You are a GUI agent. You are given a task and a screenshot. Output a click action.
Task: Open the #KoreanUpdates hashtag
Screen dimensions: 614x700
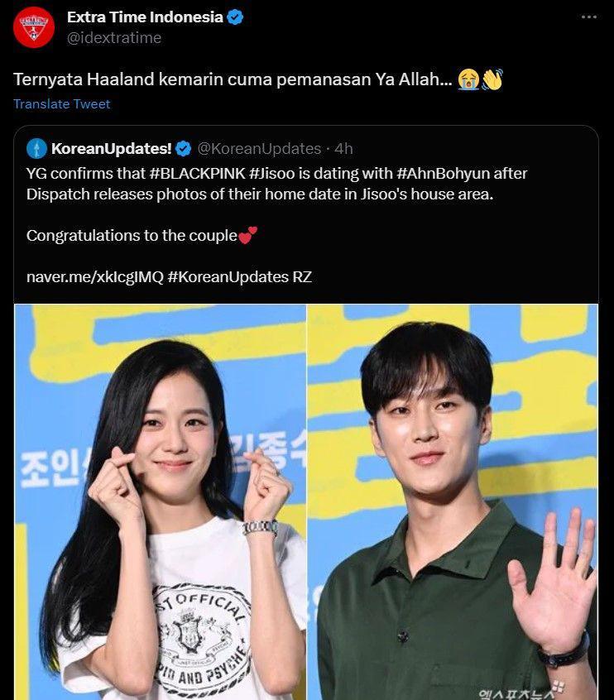(228, 277)
